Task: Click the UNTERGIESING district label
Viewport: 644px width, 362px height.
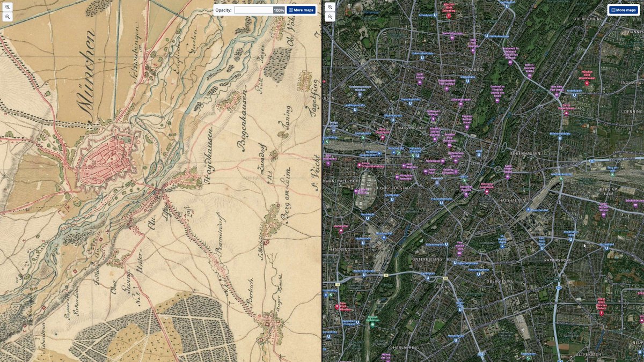Action: pos(427,259)
